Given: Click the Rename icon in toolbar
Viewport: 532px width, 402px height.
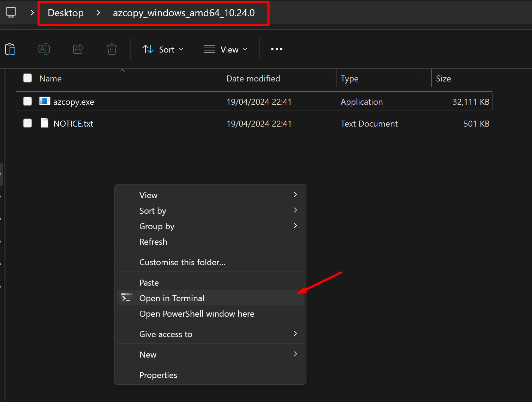Looking at the screenshot, I should pos(44,49).
